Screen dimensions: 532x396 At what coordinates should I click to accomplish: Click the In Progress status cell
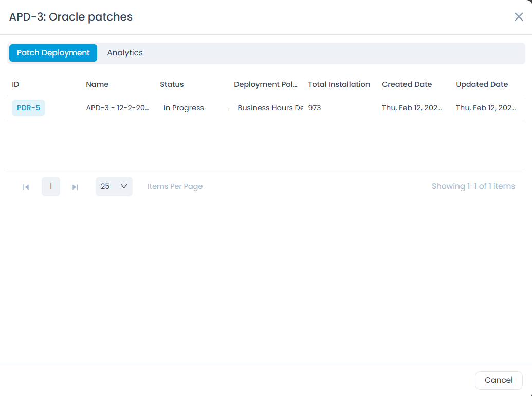tap(184, 108)
